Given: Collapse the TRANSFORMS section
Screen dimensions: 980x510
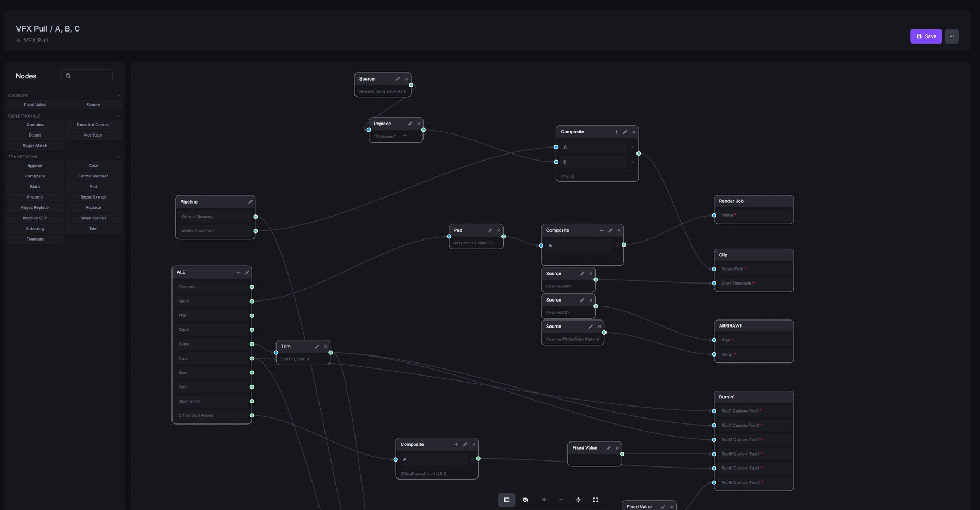Looking at the screenshot, I should pyautogui.click(x=118, y=157).
